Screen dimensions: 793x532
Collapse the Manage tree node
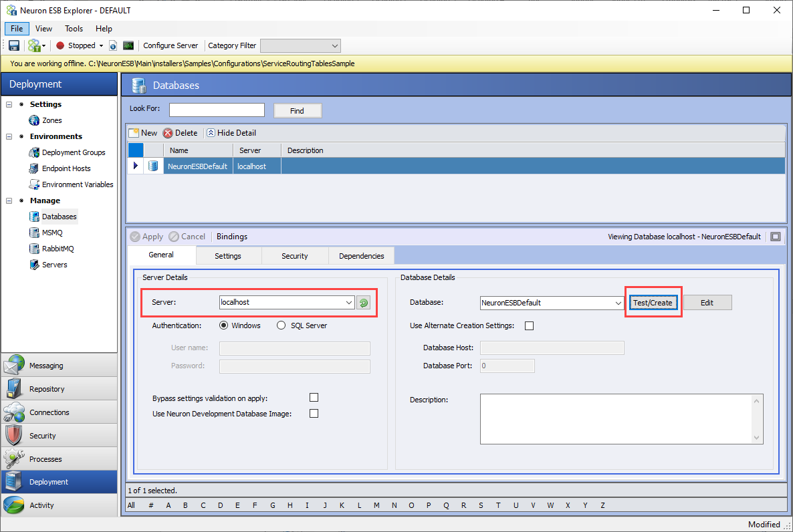pos(9,201)
